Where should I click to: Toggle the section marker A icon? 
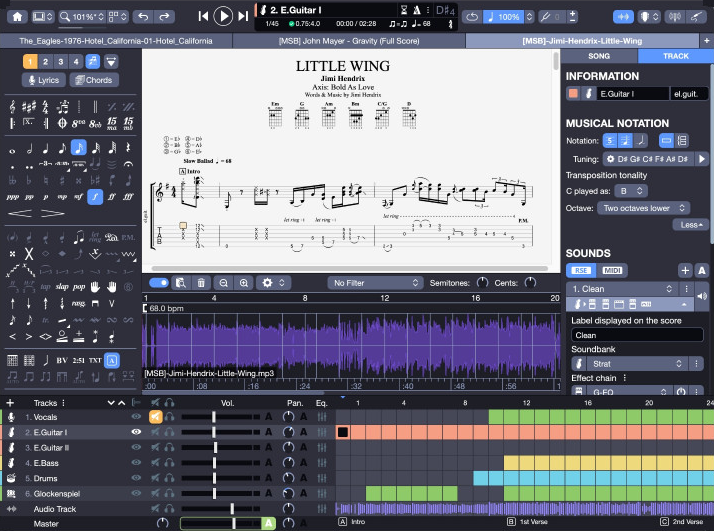tap(112, 360)
